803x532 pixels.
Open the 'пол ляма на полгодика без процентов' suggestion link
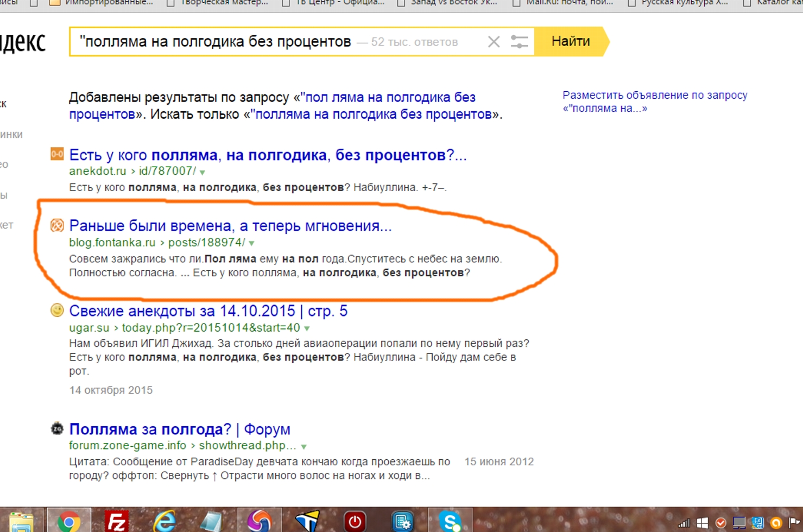pos(272,106)
